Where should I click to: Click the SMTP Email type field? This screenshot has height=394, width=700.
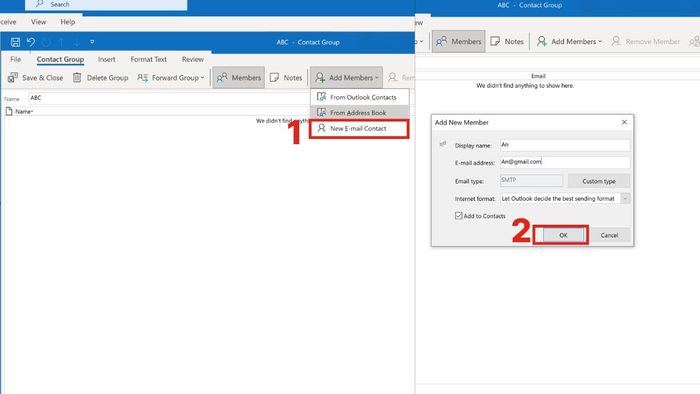(x=531, y=180)
